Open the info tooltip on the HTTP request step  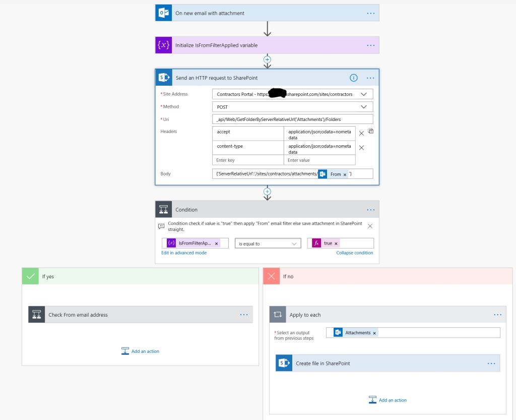[x=354, y=77]
